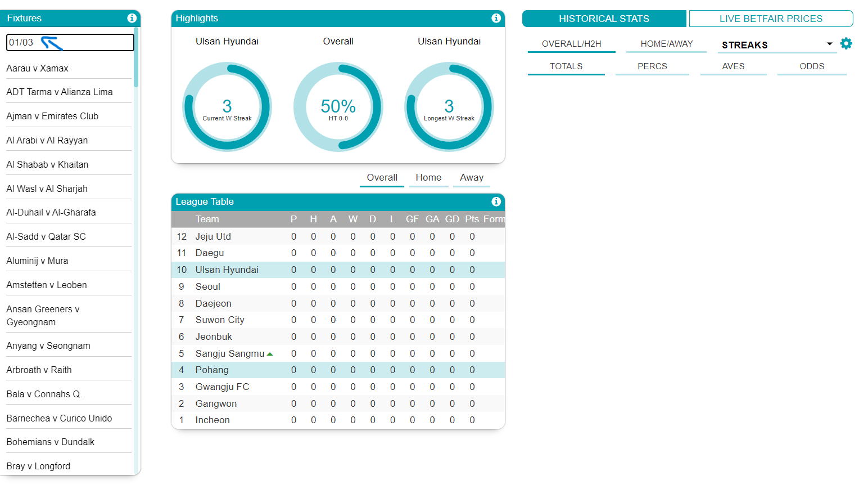This screenshot has height=489, width=868.
Task: Click the fixtures date input field
Action: point(70,42)
